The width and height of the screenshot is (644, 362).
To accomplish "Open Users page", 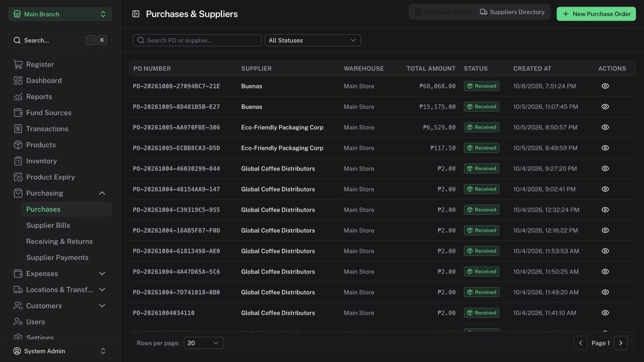I will (x=60, y=322).
